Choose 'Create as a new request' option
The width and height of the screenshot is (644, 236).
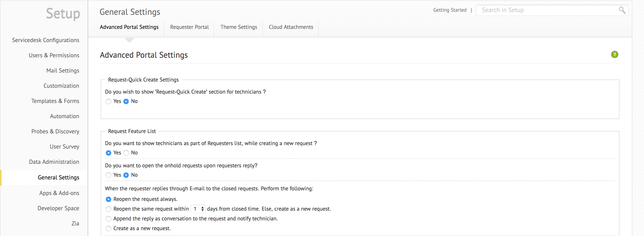108,229
